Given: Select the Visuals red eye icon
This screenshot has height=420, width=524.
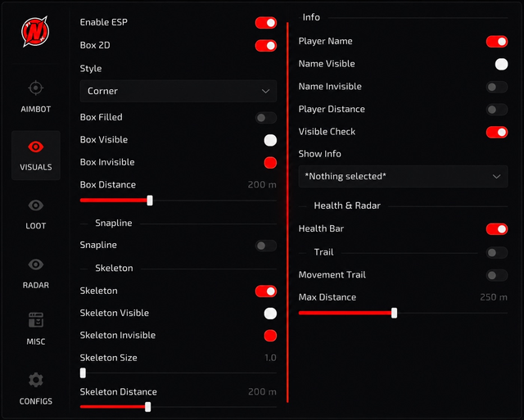Looking at the screenshot, I should (36, 147).
